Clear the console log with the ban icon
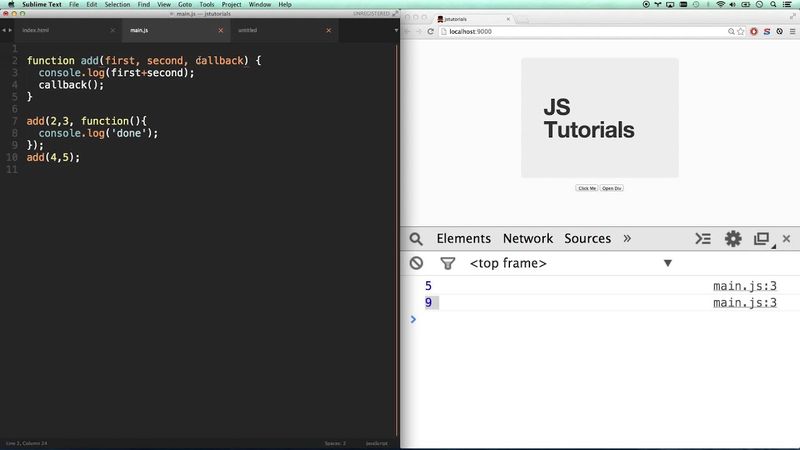 [416, 263]
